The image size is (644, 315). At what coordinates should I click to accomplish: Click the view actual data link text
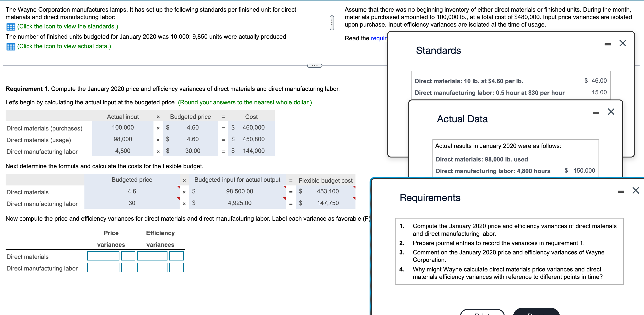(x=64, y=46)
